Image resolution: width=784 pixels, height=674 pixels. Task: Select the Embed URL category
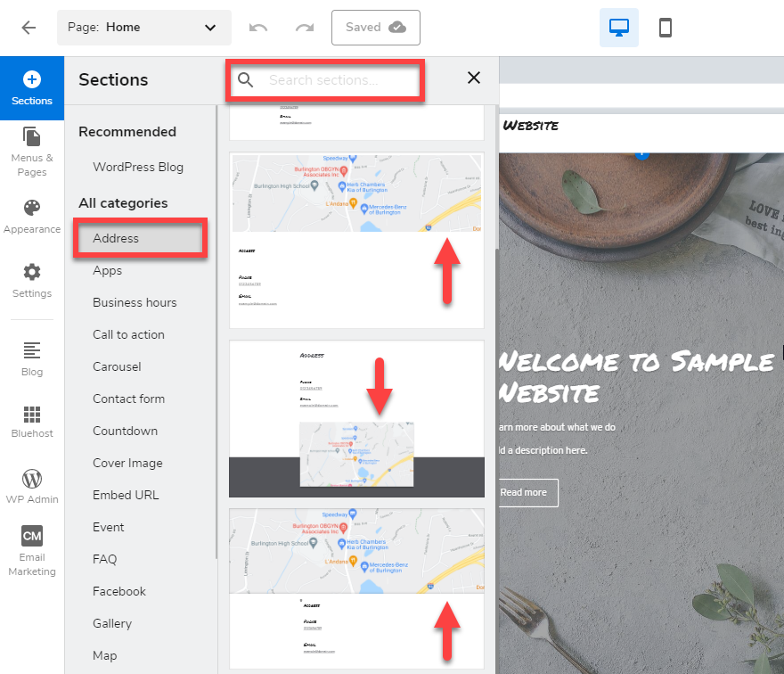click(126, 495)
